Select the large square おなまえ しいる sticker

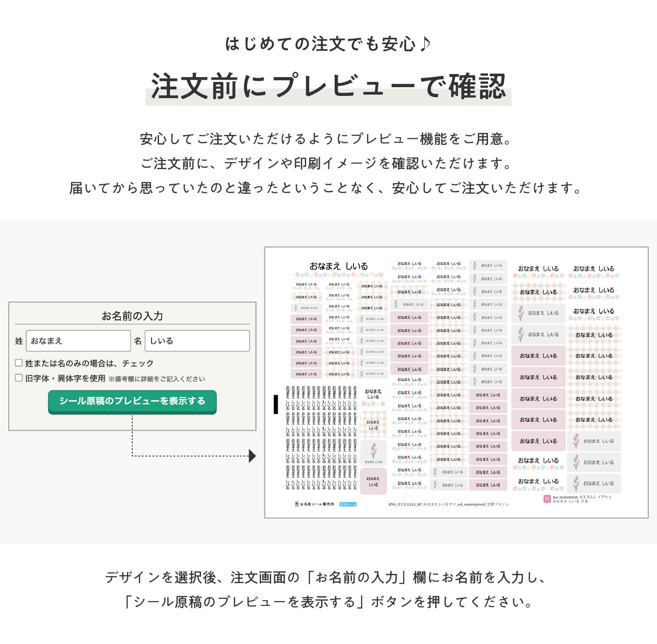click(x=373, y=481)
